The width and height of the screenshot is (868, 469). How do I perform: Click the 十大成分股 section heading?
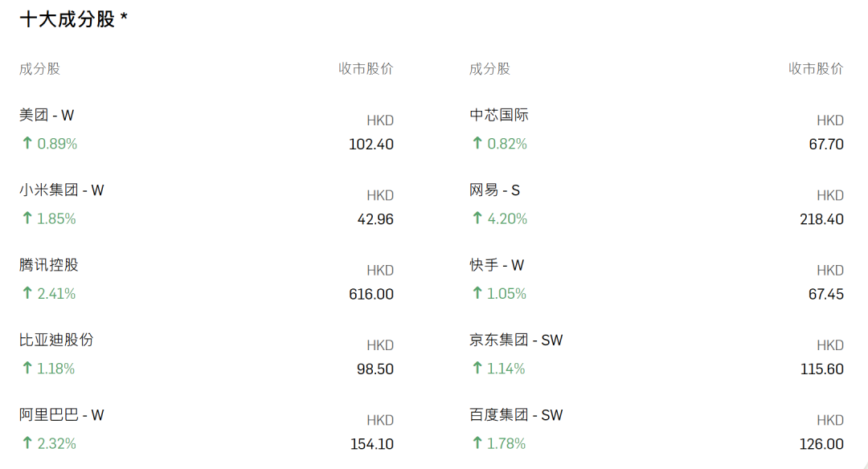tap(73, 19)
